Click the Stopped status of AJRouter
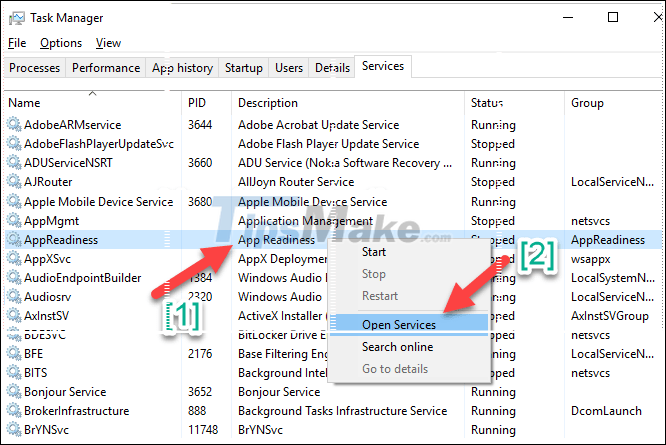This screenshot has width=666, height=445. coord(493,182)
